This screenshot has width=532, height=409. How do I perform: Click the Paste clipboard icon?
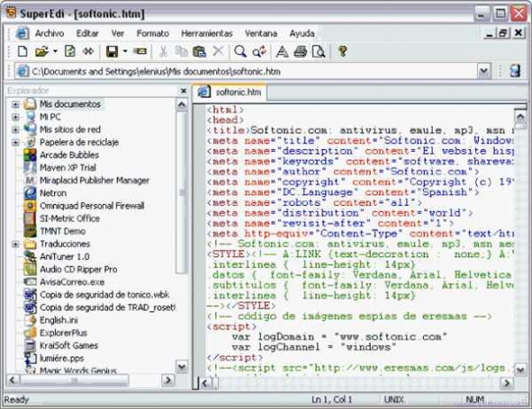199,51
